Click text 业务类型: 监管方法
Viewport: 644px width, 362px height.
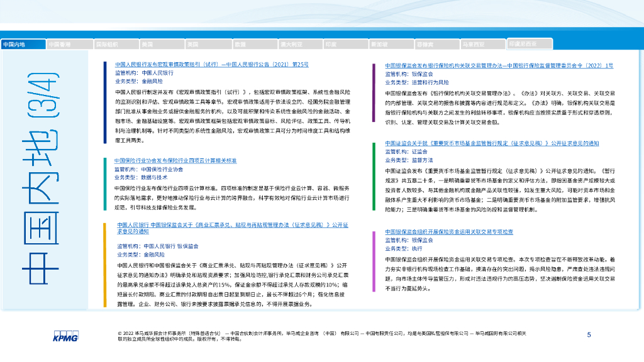point(409,160)
